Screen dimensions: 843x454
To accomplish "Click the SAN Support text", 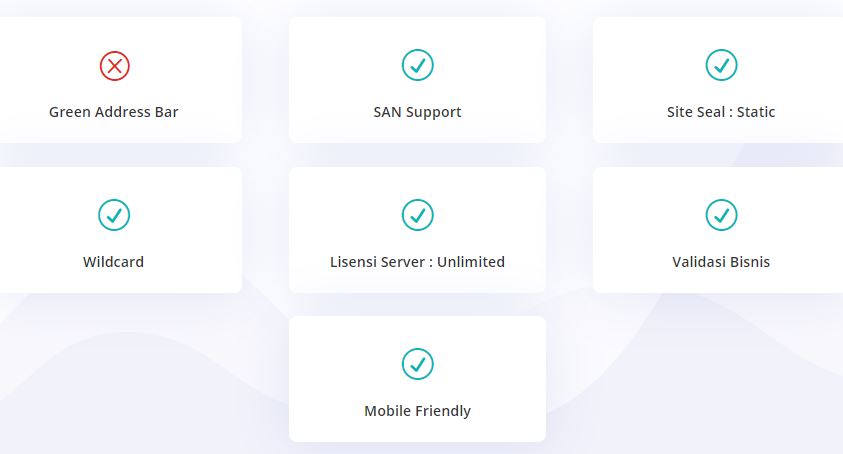I will [417, 112].
